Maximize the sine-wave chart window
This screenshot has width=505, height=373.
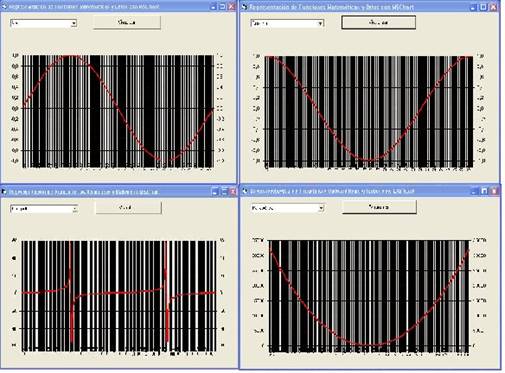(223, 7)
